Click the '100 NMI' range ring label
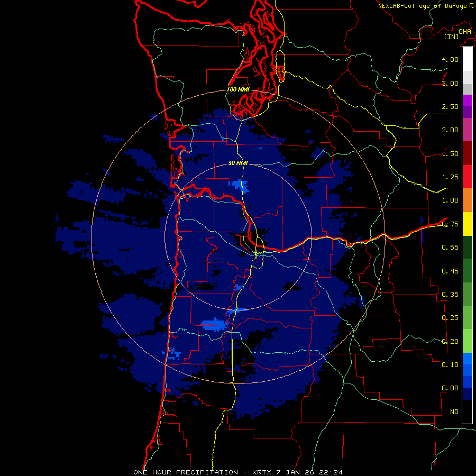476x476 pixels. point(239,89)
